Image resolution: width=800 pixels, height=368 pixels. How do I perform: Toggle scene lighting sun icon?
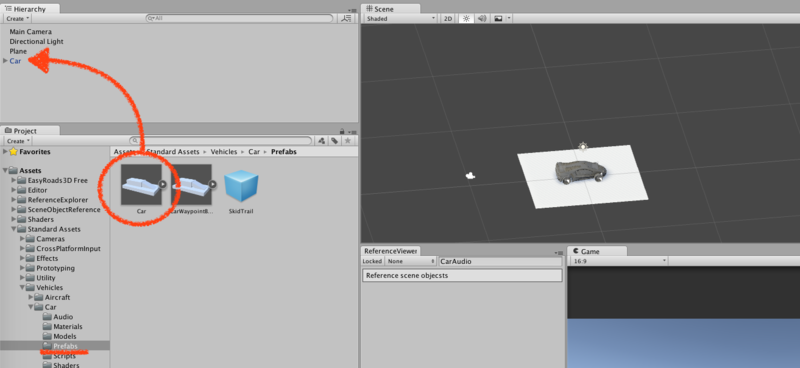[465, 18]
